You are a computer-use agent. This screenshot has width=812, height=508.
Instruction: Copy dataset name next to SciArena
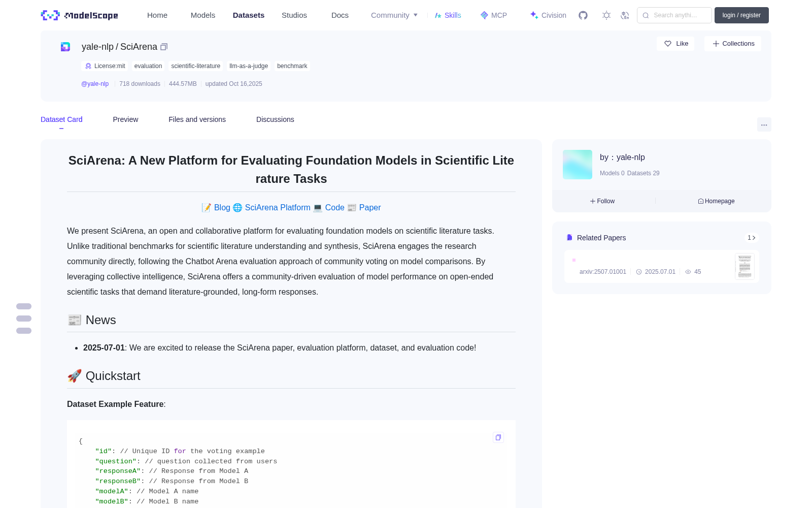164,47
